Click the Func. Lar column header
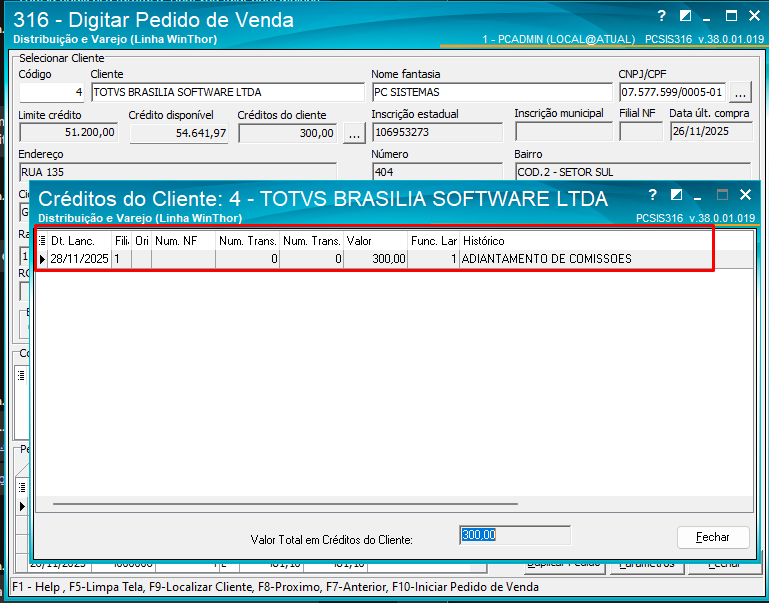769x603 pixels. pos(434,241)
